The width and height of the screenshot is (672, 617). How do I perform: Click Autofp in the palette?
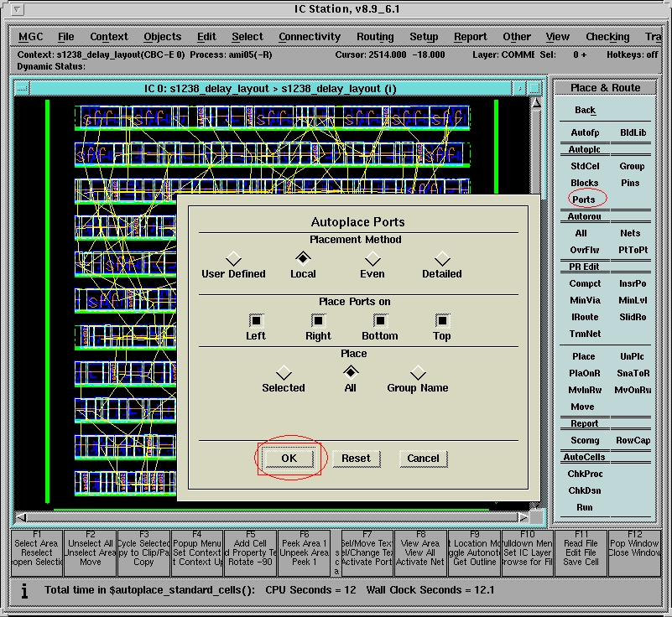point(585,132)
